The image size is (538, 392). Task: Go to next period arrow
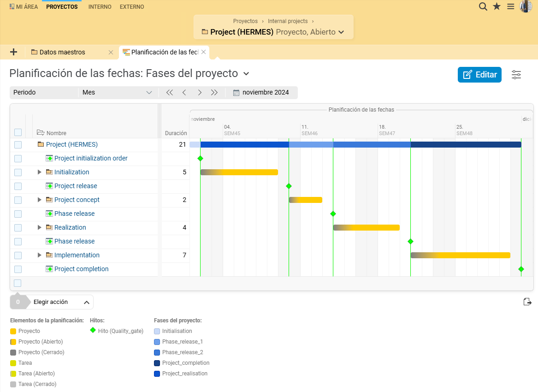click(x=200, y=92)
